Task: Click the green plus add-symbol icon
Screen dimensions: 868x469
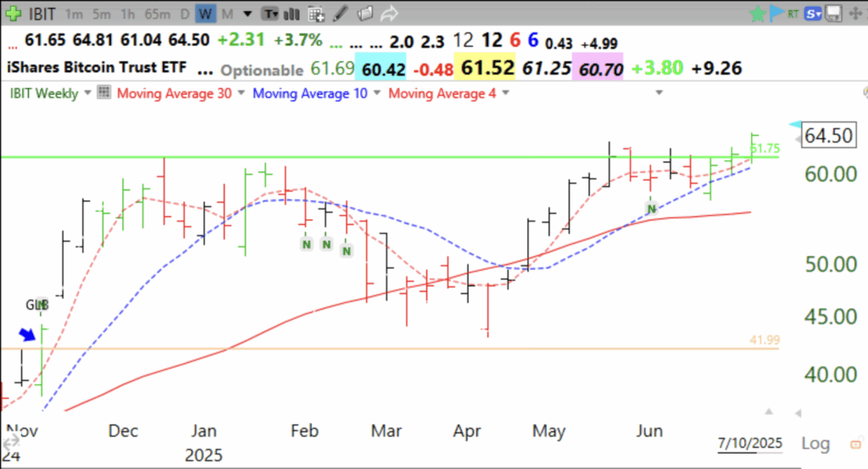Action: click(13, 14)
